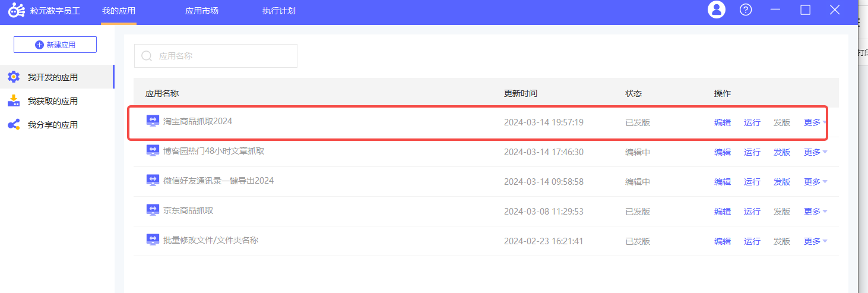Click the 更新时间 column header

(521, 93)
